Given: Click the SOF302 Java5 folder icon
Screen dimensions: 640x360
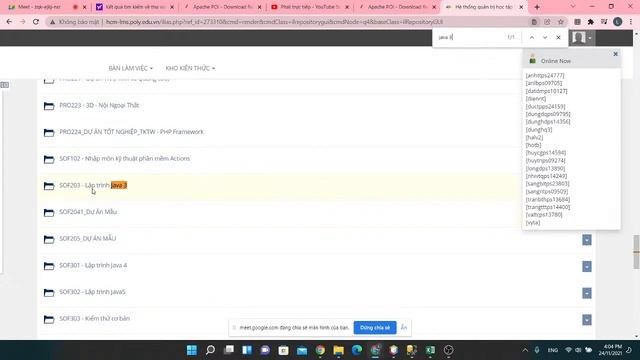Looking at the screenshot, I should tap(49, 293).
